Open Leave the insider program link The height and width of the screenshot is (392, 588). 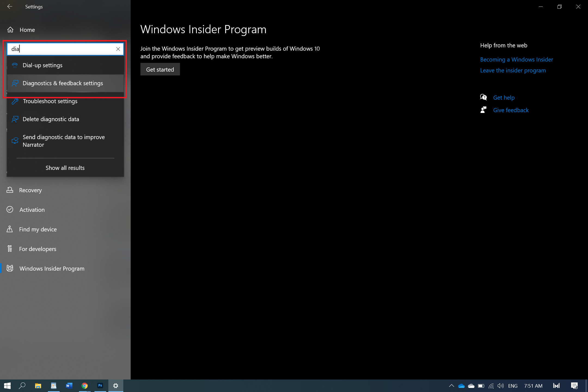513,71
